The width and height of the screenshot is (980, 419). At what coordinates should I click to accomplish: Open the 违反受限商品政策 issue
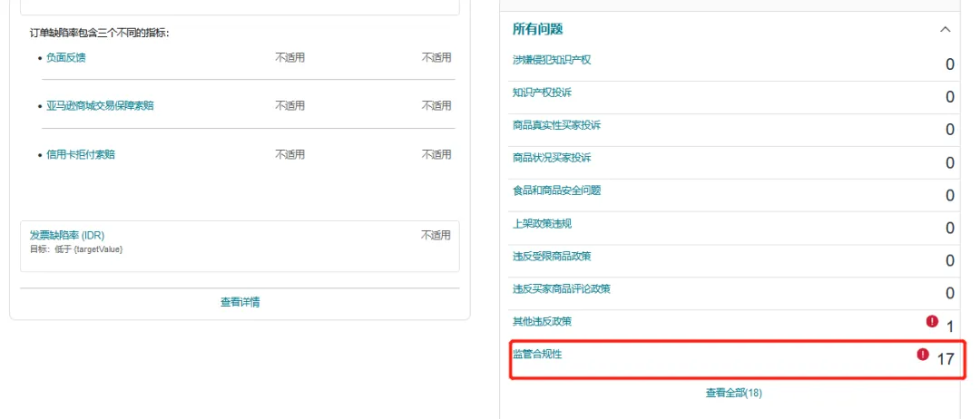click(x=552, y=256)
